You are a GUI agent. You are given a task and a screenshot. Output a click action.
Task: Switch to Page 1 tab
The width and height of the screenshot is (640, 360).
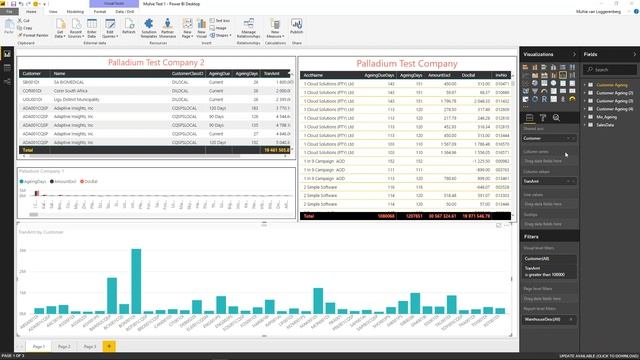(x=39, y=347)
